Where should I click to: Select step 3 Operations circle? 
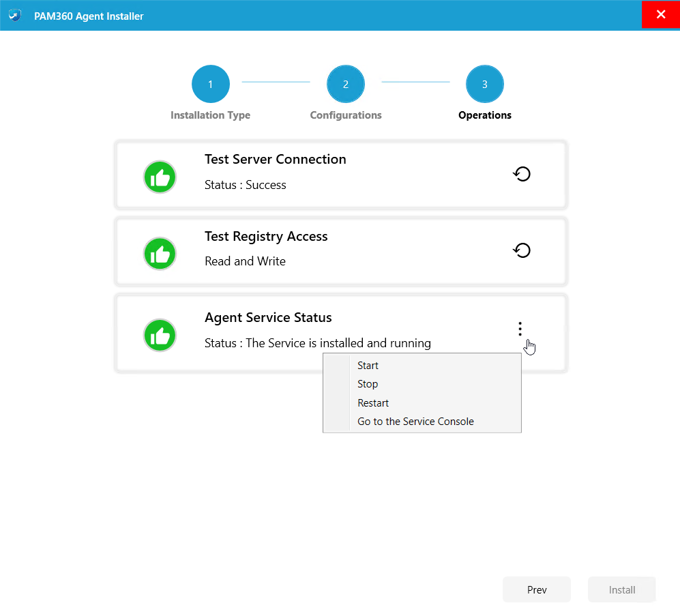point(485,84)
